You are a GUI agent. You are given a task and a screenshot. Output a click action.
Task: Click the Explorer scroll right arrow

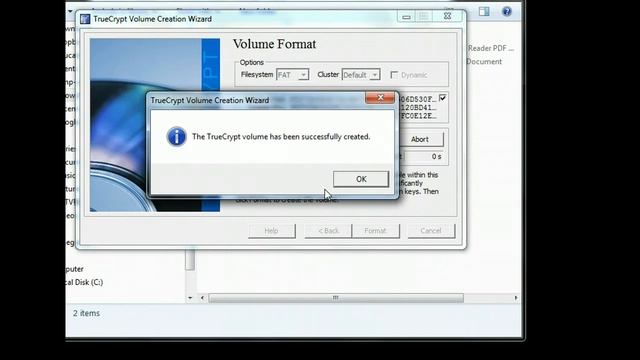coord(516,298)
